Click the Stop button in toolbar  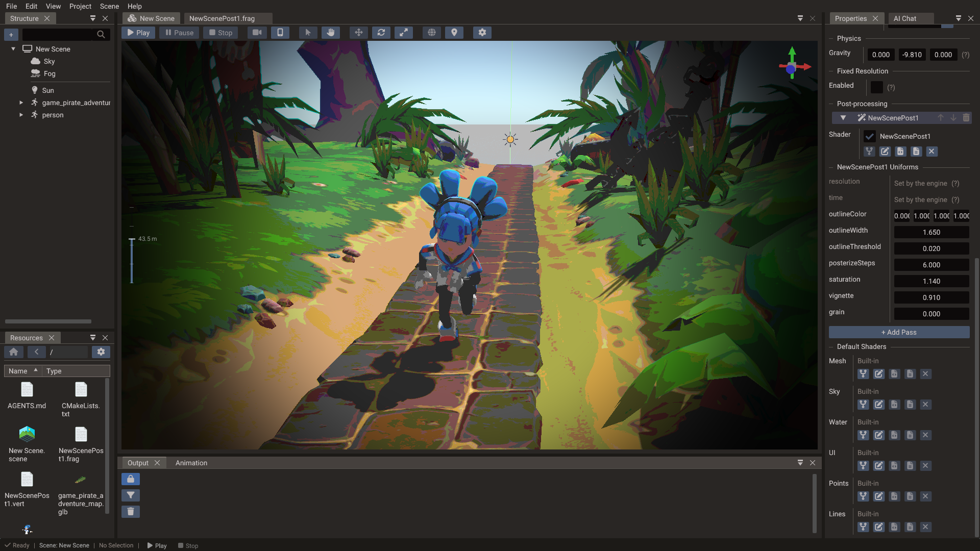(x=221, y=33)
